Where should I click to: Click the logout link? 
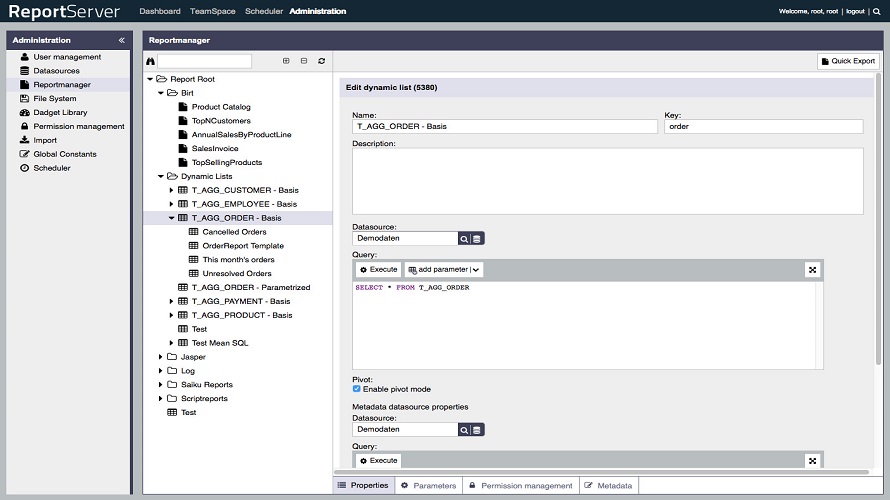pyautogui.click(x=854, y=12)
